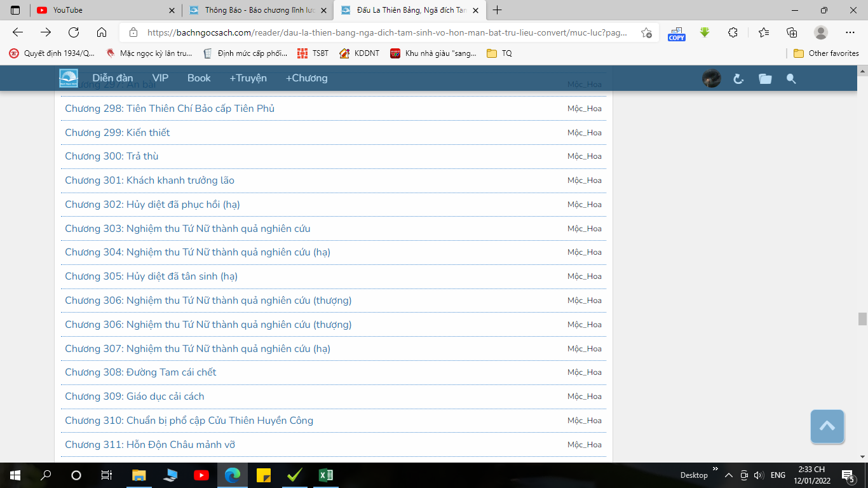Screen dimensions: 868x488
Task: Click the COPY extension icon
Action: (x=676, y=33)
